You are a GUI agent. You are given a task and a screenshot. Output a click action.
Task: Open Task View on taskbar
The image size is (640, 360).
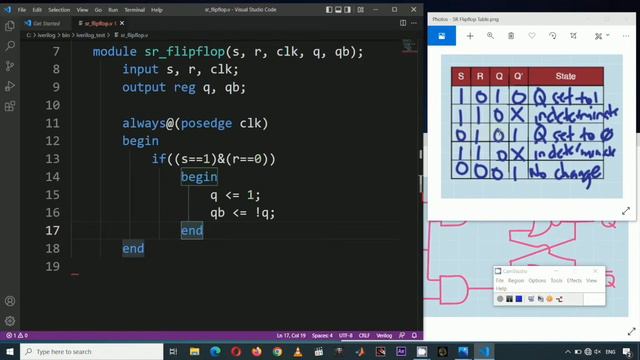click(x=173, y=351)
